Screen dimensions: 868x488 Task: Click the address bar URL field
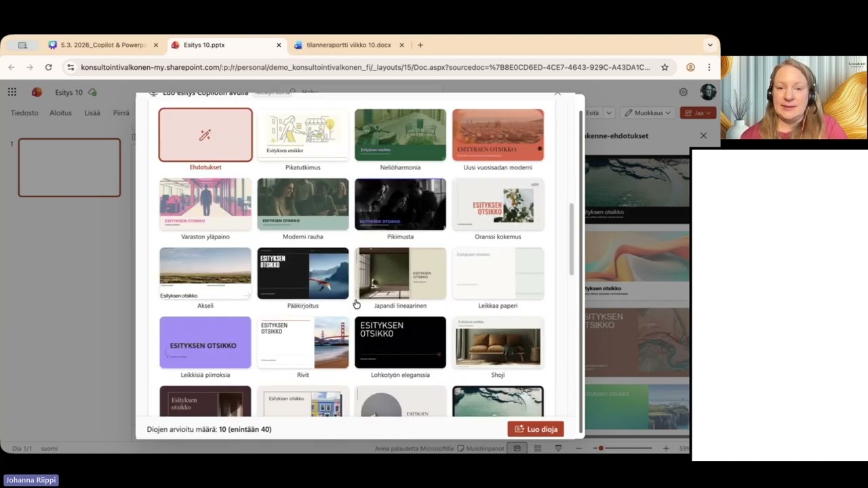pos(365,67)
